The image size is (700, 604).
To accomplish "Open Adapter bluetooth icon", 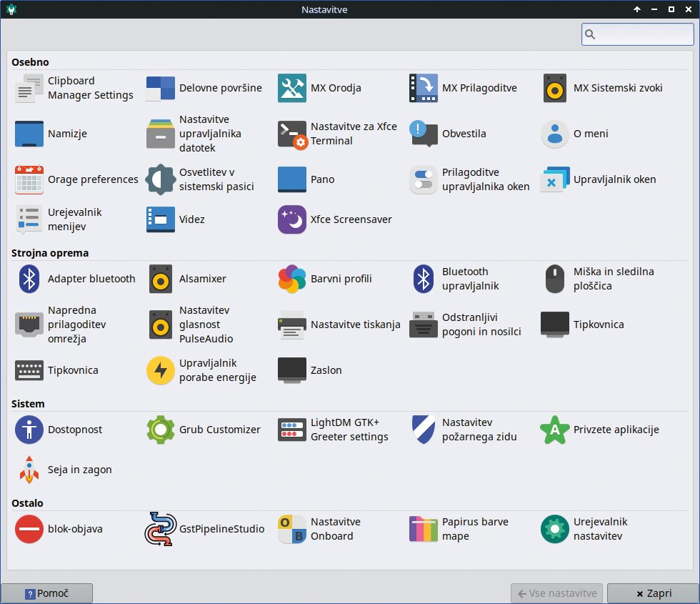I will [x=29, y=279].
